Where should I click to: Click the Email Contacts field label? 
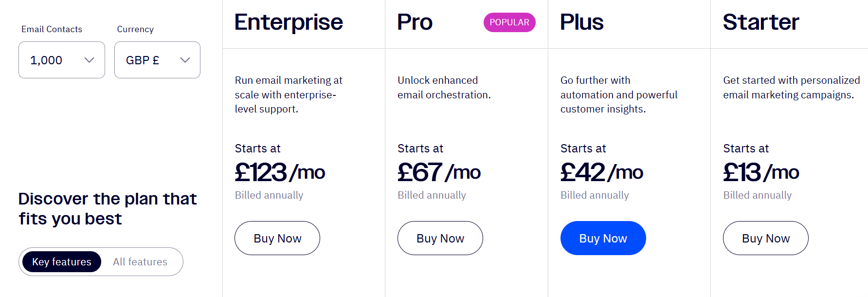pos(52,29)
